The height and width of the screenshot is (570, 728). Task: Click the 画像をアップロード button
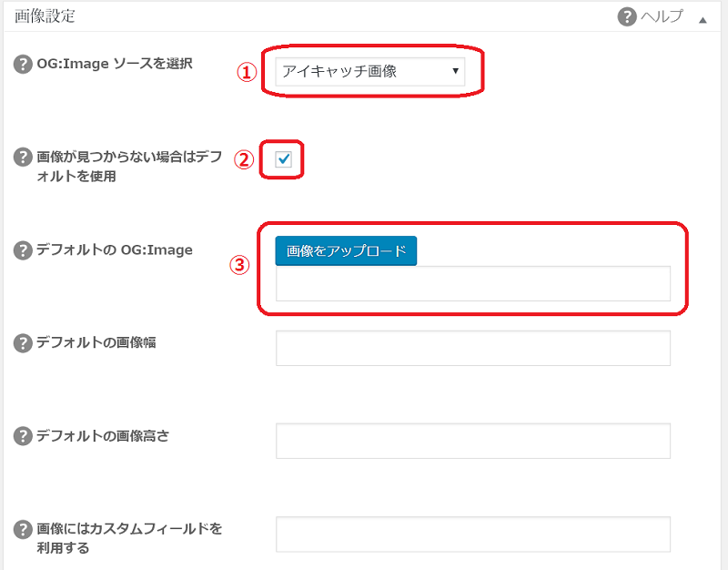(x=346, y=251)
